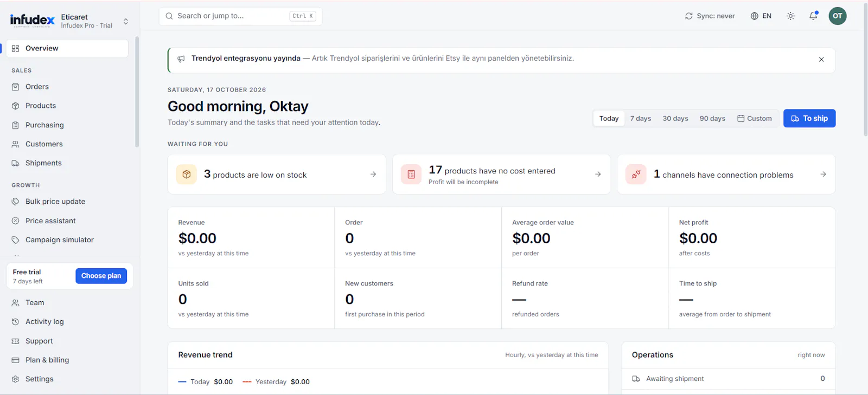
Task: Open the EN language selector
Action: (761, 16)
